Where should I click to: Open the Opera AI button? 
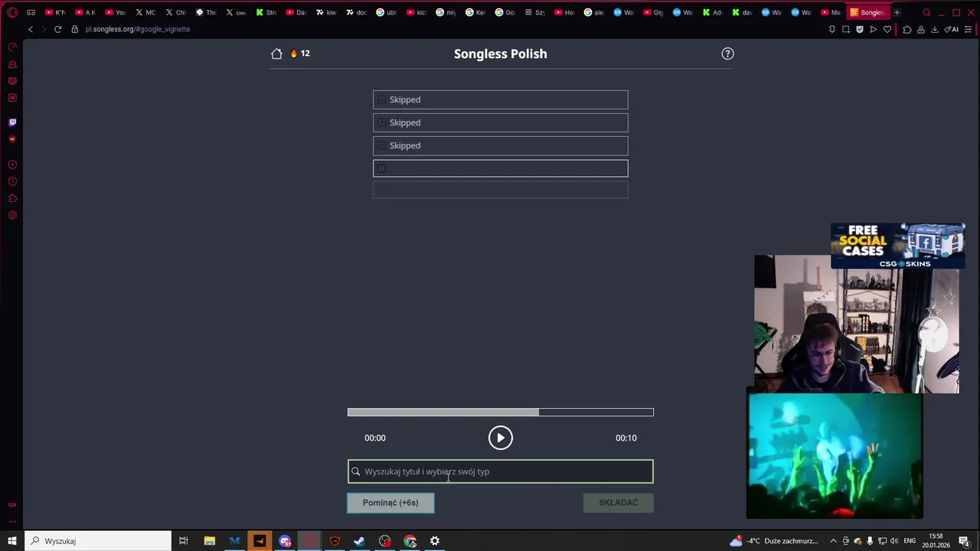pyautogui.click(x=952, y=29)
